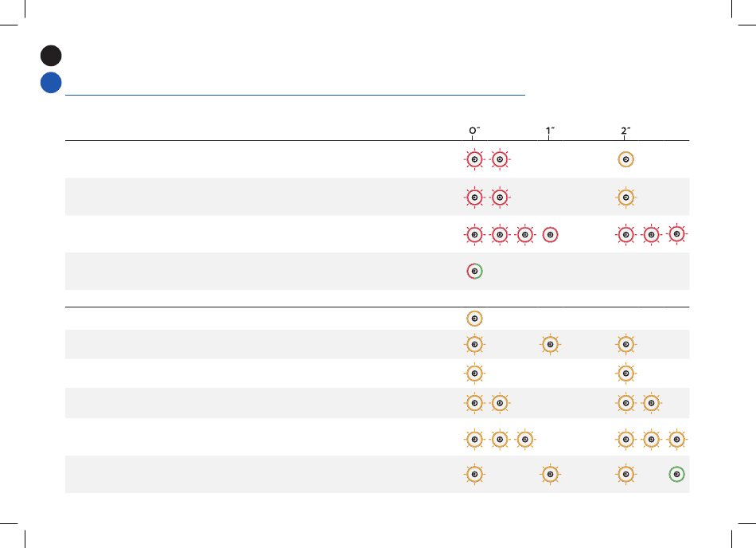Select the last row's blinking orange indicator under 0"
756x548 pixels.
pos(474,474)
